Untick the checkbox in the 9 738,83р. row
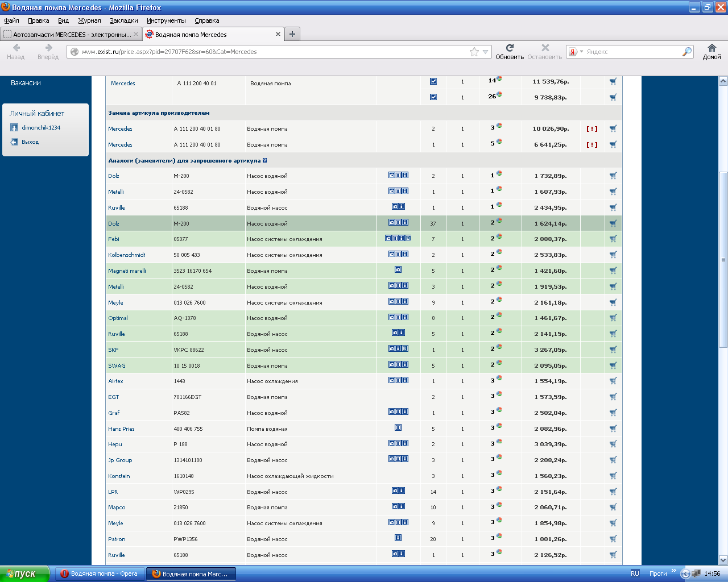 (433, 97)
